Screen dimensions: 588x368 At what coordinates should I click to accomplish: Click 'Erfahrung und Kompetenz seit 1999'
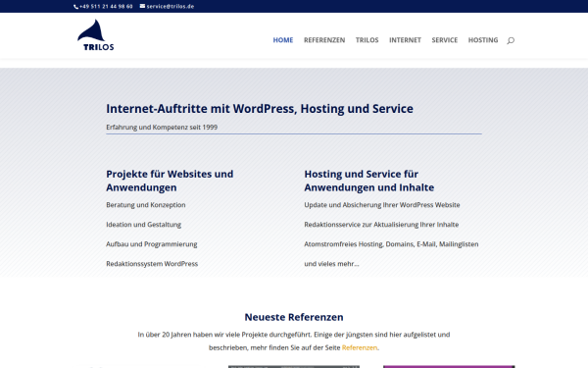162,128
